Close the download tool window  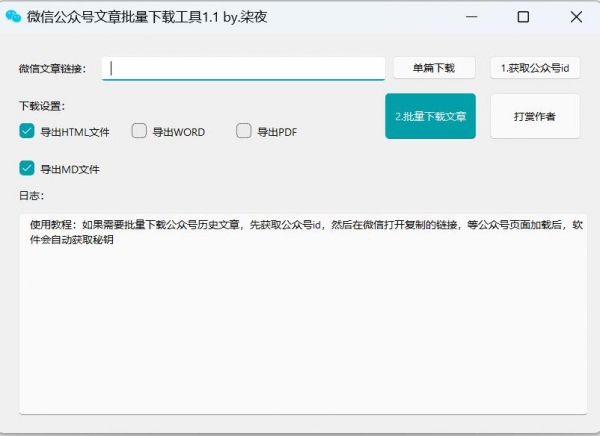tap(576, 17)
